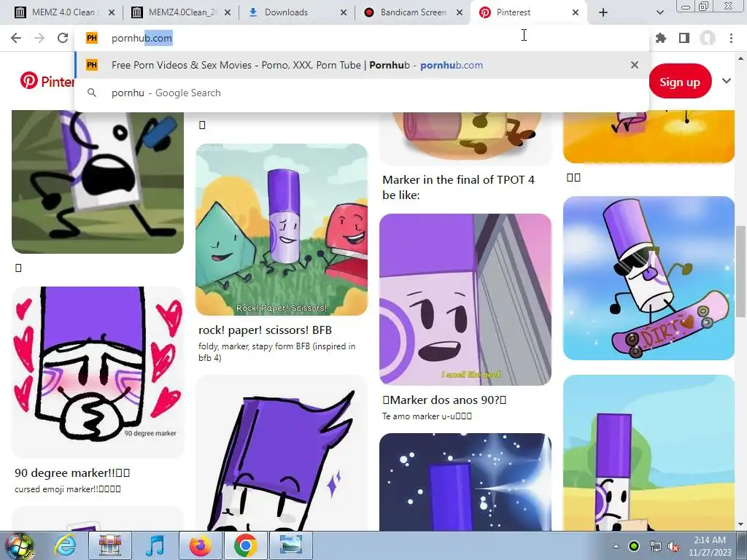
Task: Select the Google Search suggestion row
Action: click(362, 93)
